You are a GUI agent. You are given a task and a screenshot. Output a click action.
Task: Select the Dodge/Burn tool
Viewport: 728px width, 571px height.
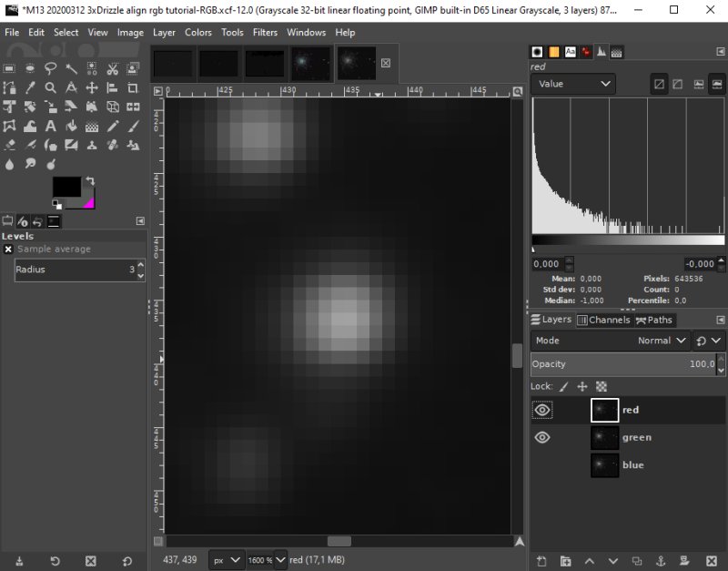(50, 164)
